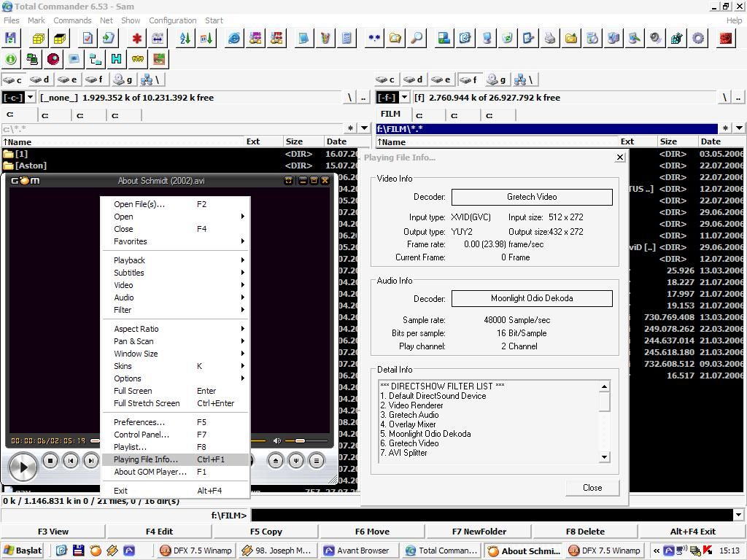Expand the Playback submenu in GOM menu
Screen dimensions: 747x560
point(175,260)
